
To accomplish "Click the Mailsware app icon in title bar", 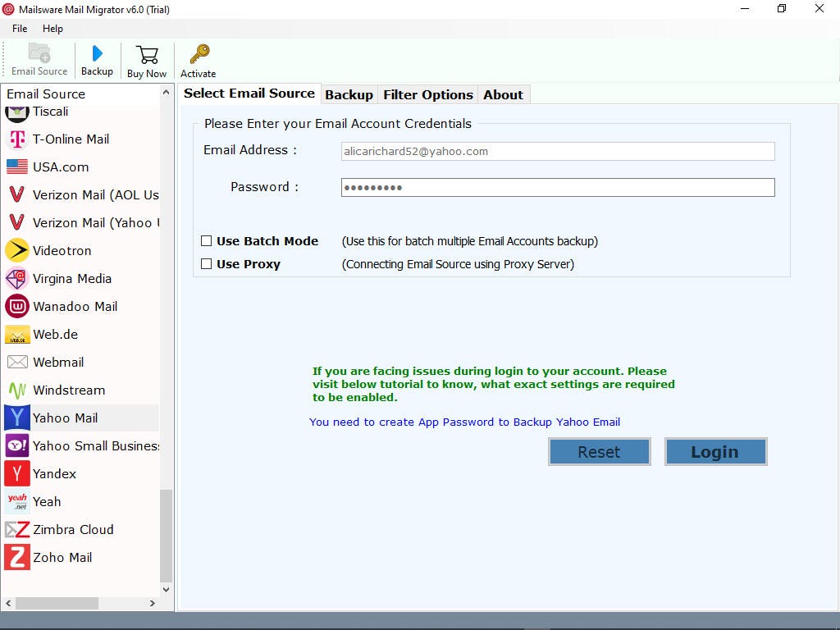I will tap(8, 9).
